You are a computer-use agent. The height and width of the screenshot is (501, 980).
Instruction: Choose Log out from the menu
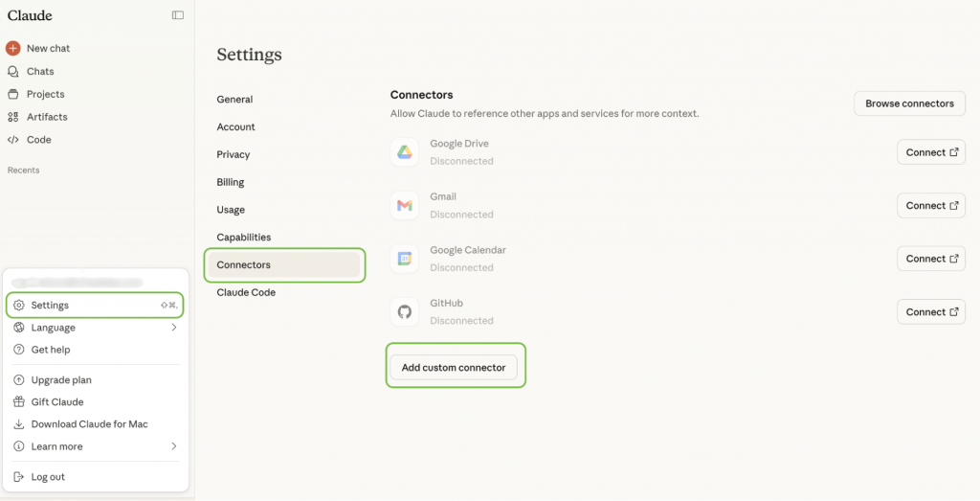48,477
